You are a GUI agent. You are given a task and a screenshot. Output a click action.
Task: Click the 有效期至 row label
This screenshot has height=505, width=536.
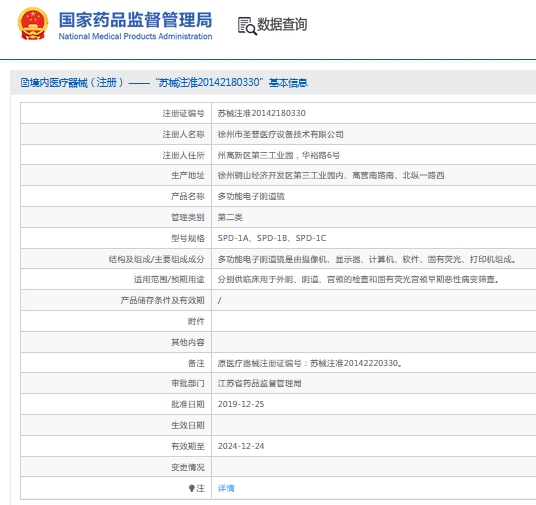click(188, 446)
